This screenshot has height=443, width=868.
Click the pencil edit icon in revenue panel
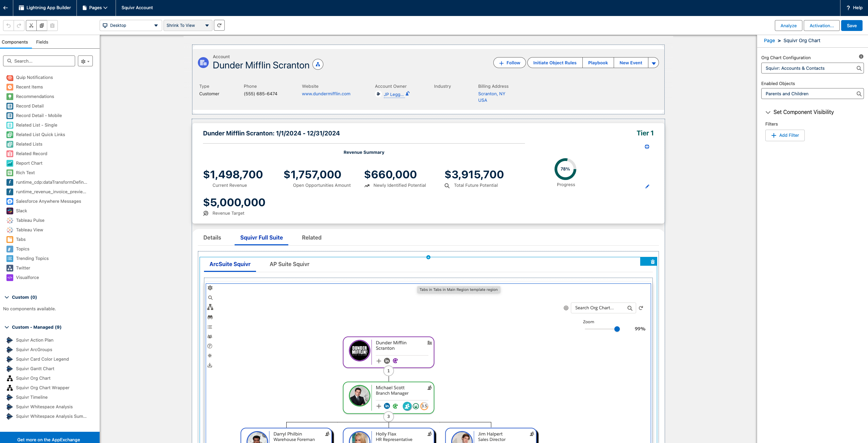coord(647,186)
